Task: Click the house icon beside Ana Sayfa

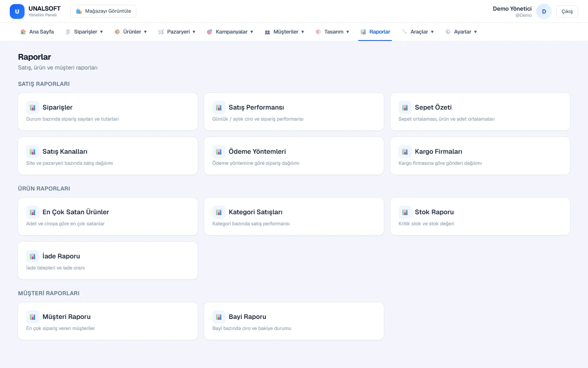Action: coord(23,32)
